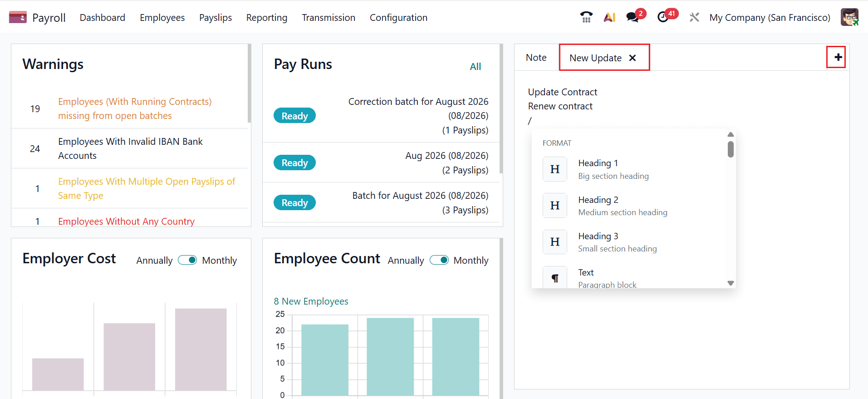Open the Employees menu
Image resolution: width=868 pixels, height=399 pixels.
162,17
